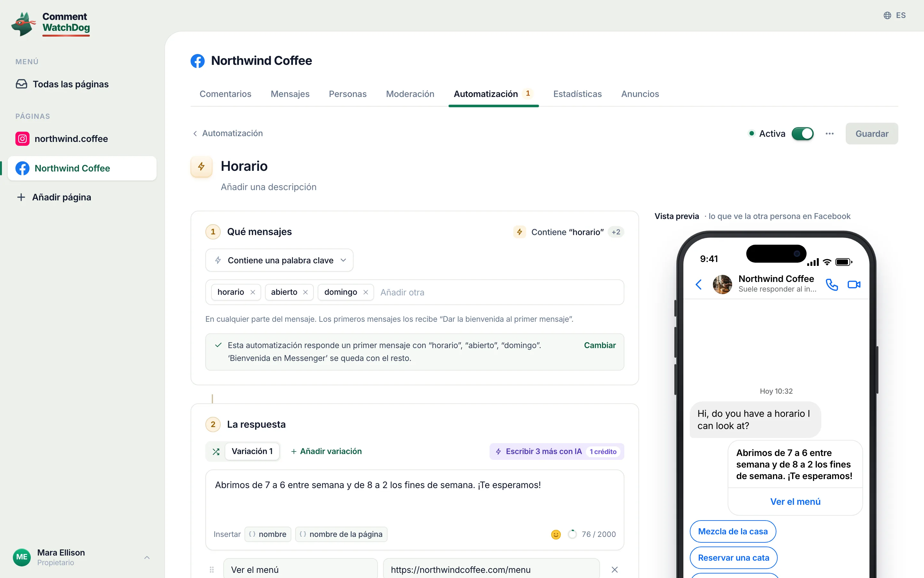Open the Anuncios tab
The width and height of the screenshot is (924, 578).
coord(640,94)
